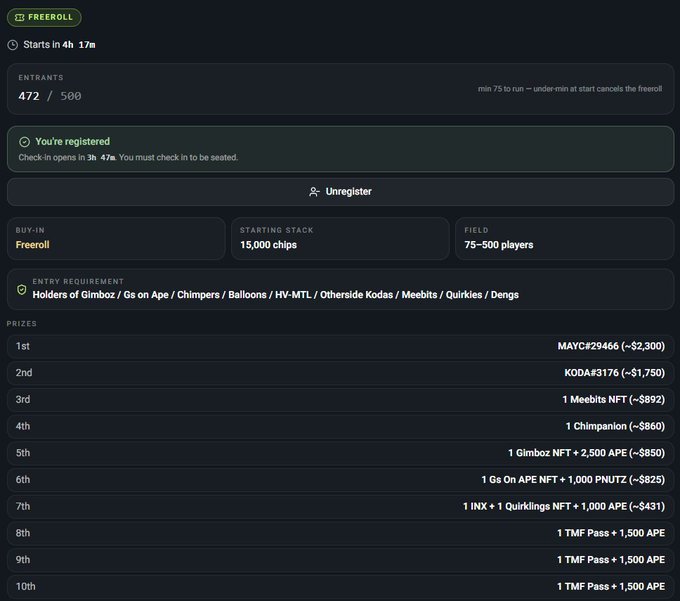
Task: Click the Unregister button
Action: pyautogui.click(x=340, y=192)
